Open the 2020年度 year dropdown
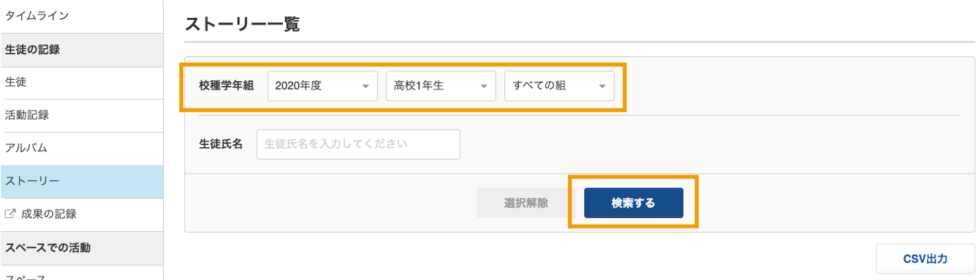The width and height of the screenshot is (980, 280). coord(322,86)
